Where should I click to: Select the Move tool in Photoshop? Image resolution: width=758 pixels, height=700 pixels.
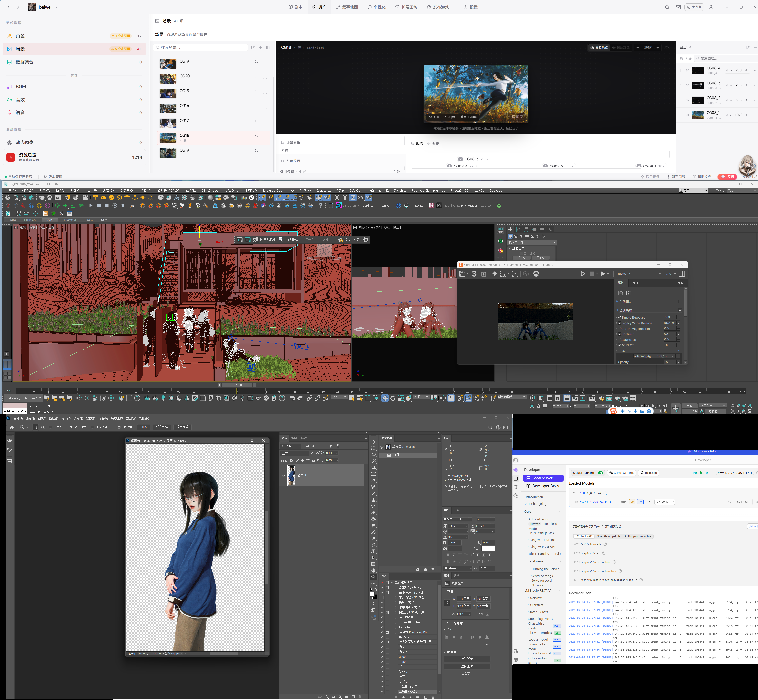click(x=373, y=442)
